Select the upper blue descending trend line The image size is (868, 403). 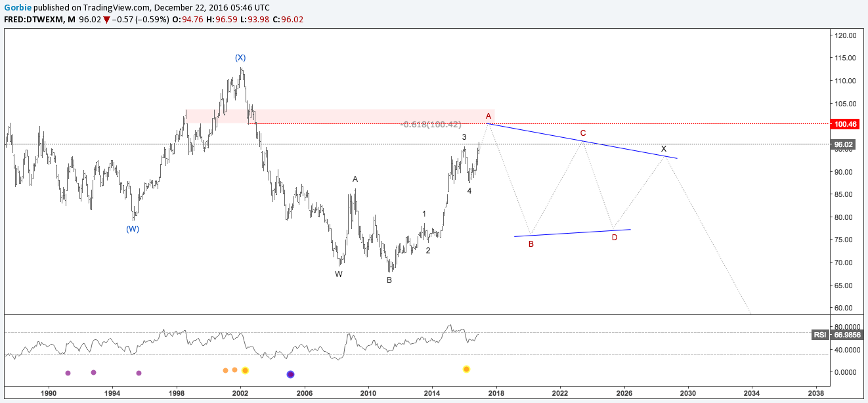pos(582,141)
